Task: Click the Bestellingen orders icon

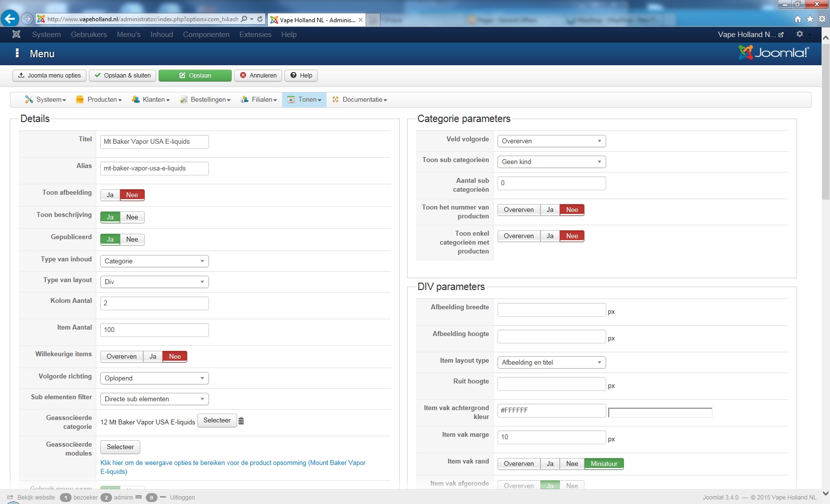Action: pyautogui.click(x=184, y=99)
